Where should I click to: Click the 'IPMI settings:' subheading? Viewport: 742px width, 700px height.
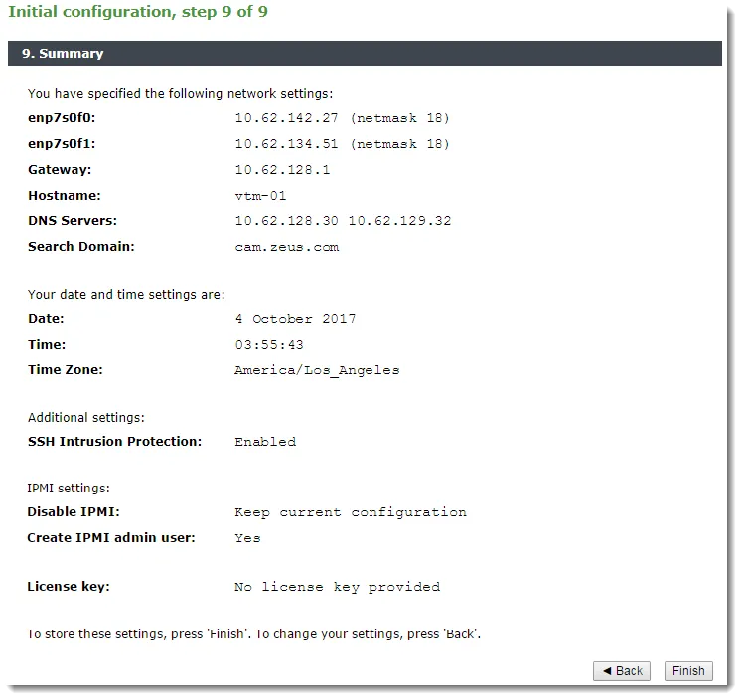69,488
